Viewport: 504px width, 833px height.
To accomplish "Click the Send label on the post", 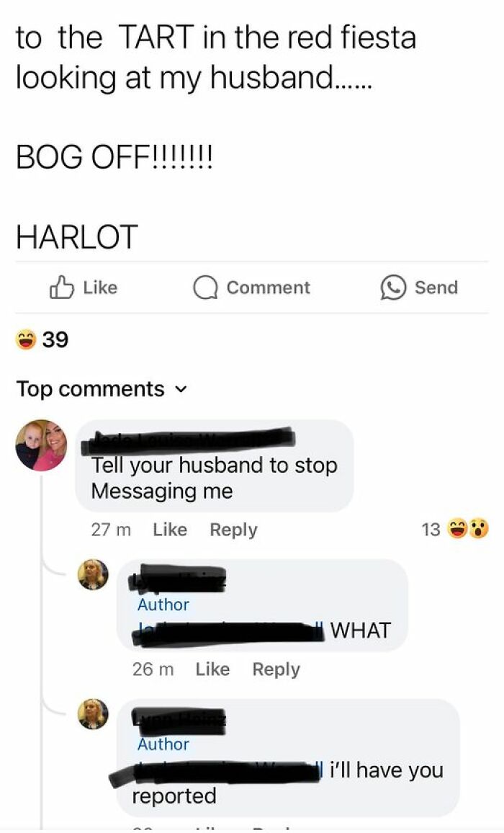I will coord(436,288).
